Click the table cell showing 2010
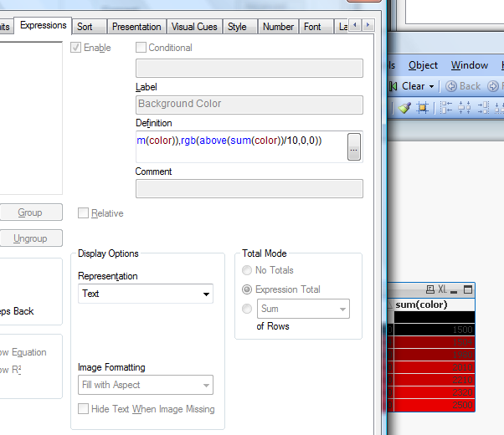This screenshot has height=435, width=504. 435,367
